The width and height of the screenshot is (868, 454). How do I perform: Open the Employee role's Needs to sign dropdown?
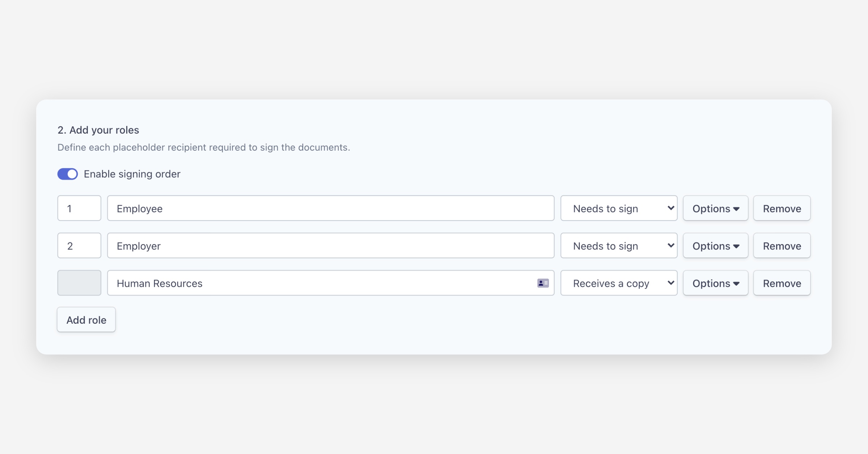click(x=618, y=209)
